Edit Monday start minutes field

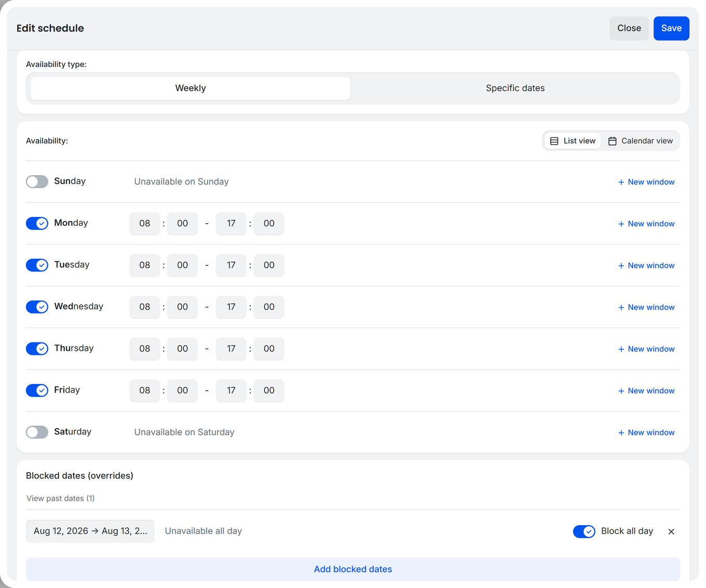coord(182,224)
